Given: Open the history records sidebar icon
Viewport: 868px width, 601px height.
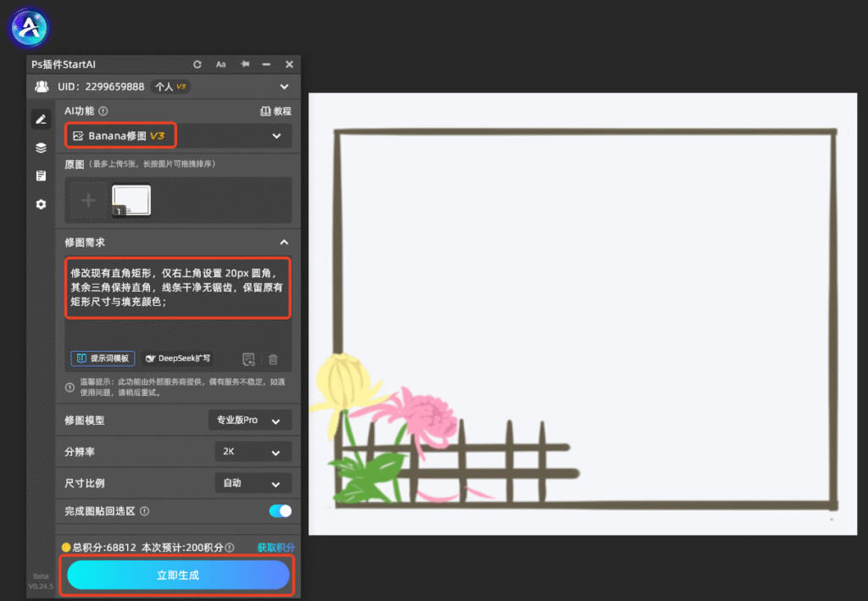Looking at the screenshot, I should pyautogui.click(x=41, y=176).
